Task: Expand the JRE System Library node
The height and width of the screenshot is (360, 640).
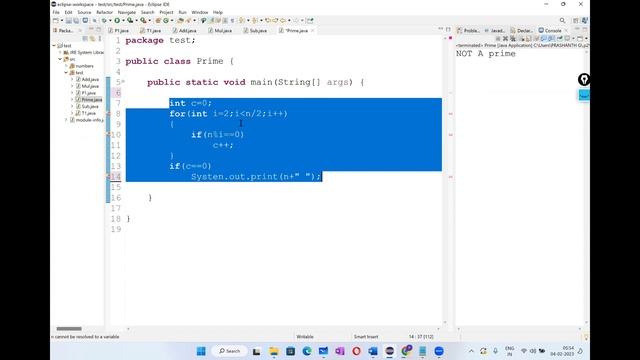Action: click(60, 52)
